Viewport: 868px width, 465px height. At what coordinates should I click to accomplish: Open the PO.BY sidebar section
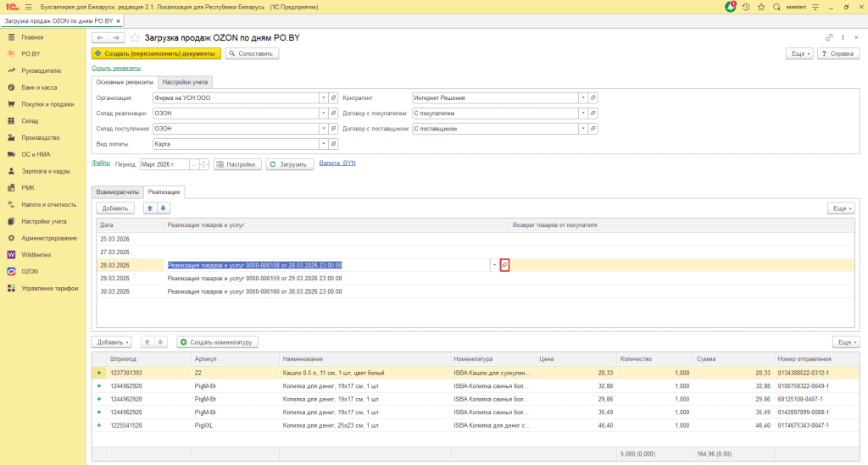[x=31, y=53]
